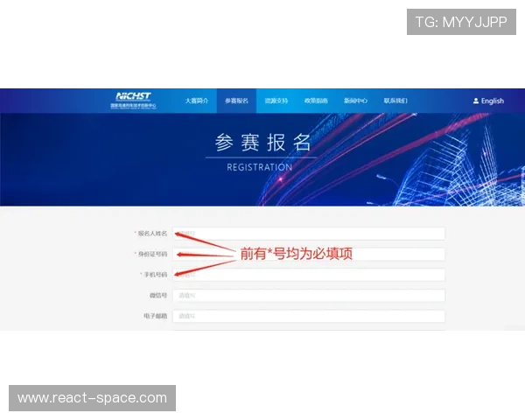Click the user icon beside English
This screenshot has width=525, height=420.
[x=476, y=101]
